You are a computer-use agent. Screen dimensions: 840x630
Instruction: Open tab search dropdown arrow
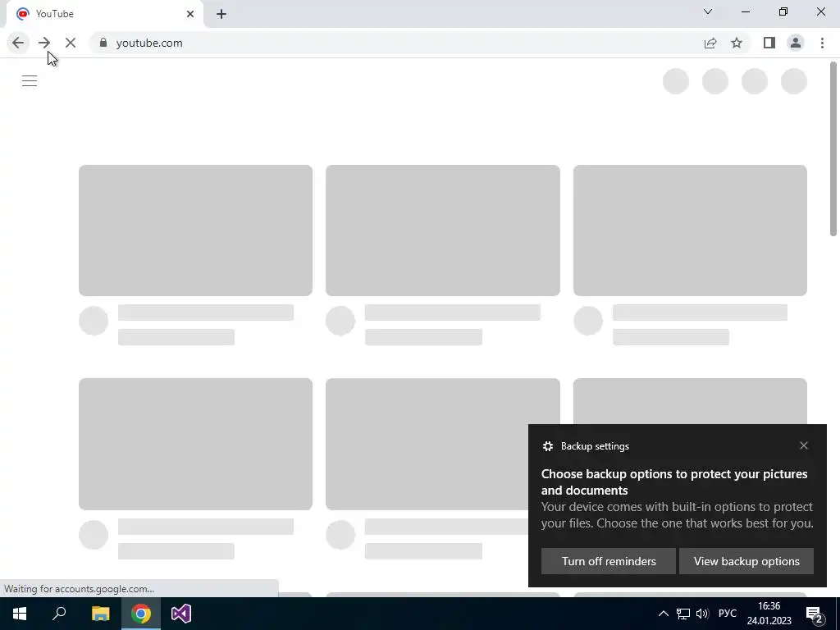click(x=708, y=11)
